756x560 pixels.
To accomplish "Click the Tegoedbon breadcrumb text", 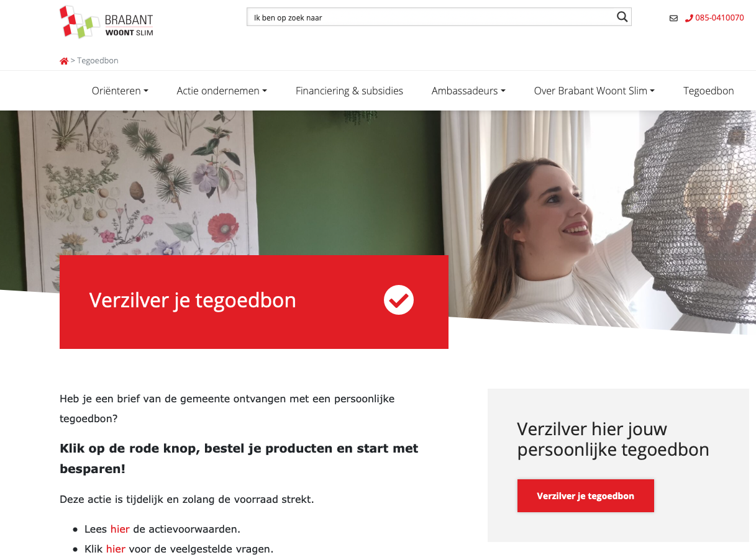I will 98,61.
